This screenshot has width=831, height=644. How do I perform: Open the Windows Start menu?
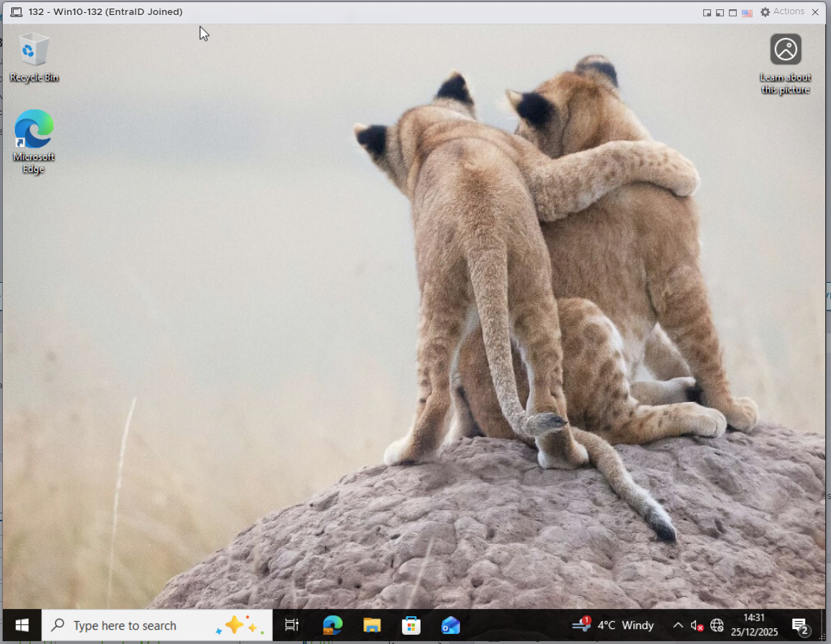tap(21, 625)
